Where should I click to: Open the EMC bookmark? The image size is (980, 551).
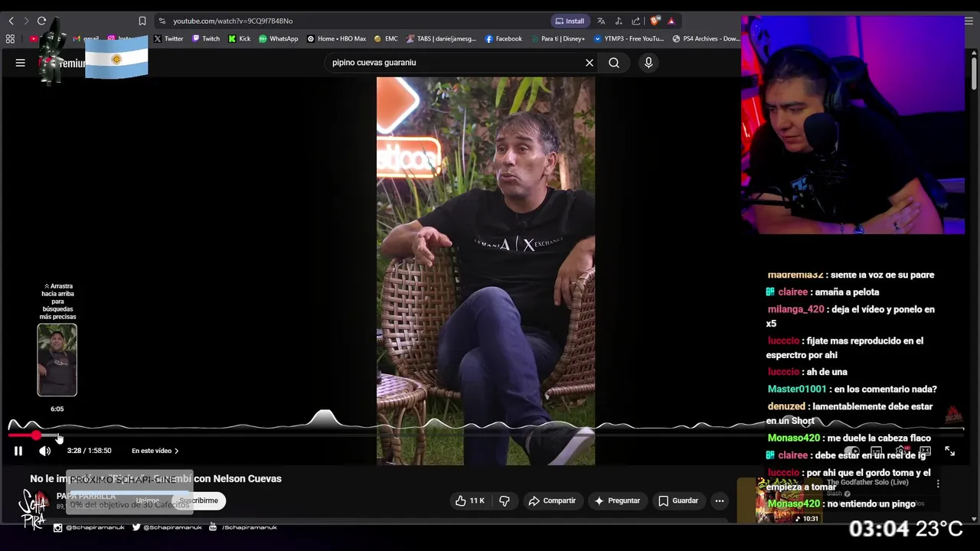(386, 38)
